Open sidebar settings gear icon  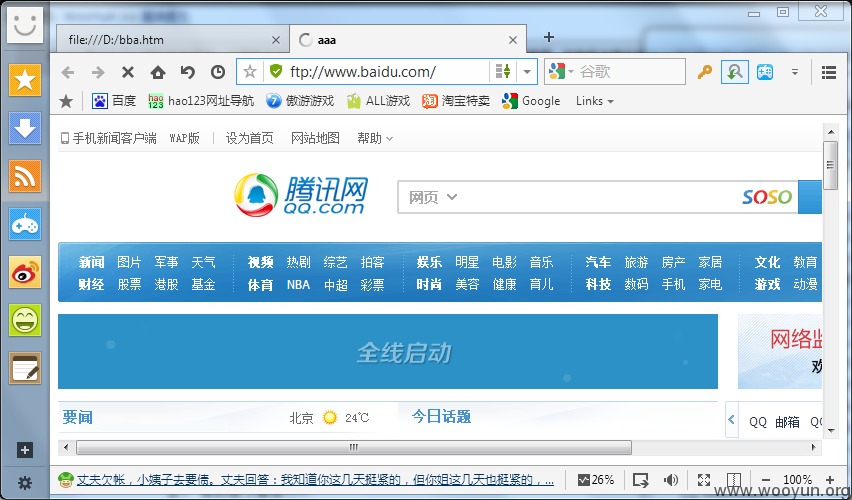coord(24,483)
